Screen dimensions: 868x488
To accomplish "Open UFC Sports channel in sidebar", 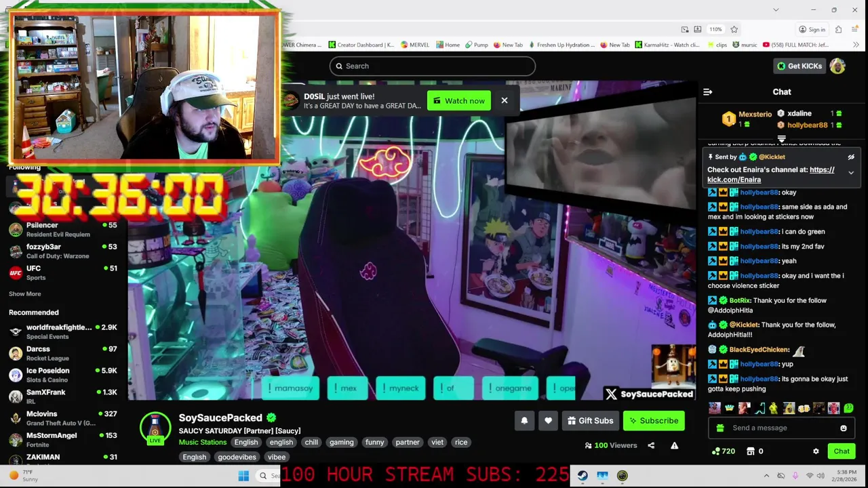I will point(62,272).
